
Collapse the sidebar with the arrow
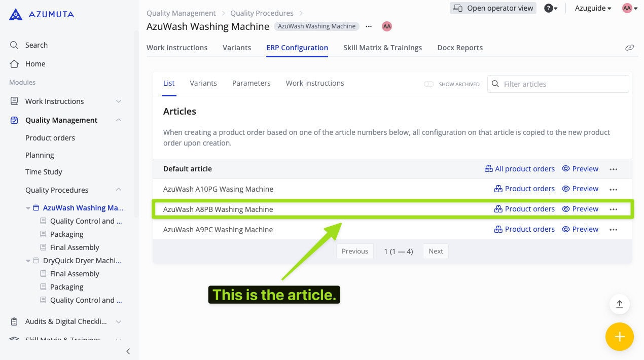[128, 351]
